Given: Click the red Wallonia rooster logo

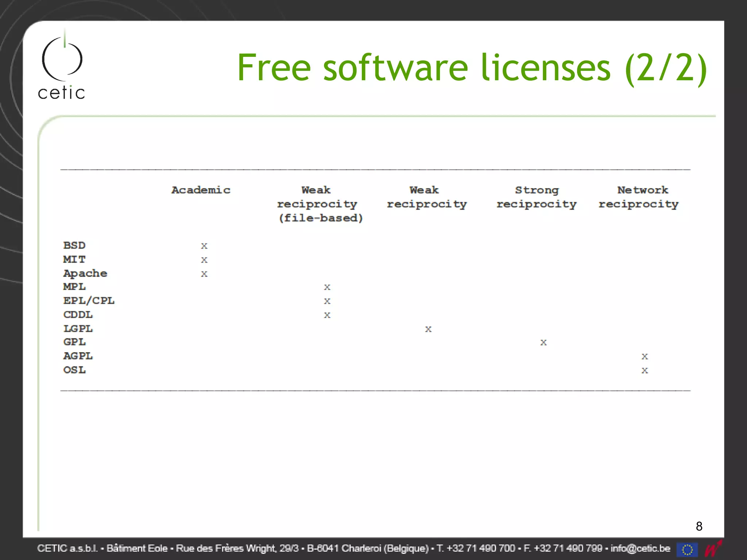Looking at the screenshot, I should 713,549.
